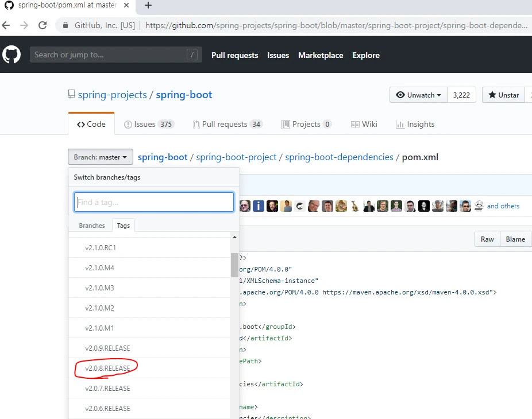
Task: Open Marketplace in the top navigation
Action: [321, 55]
